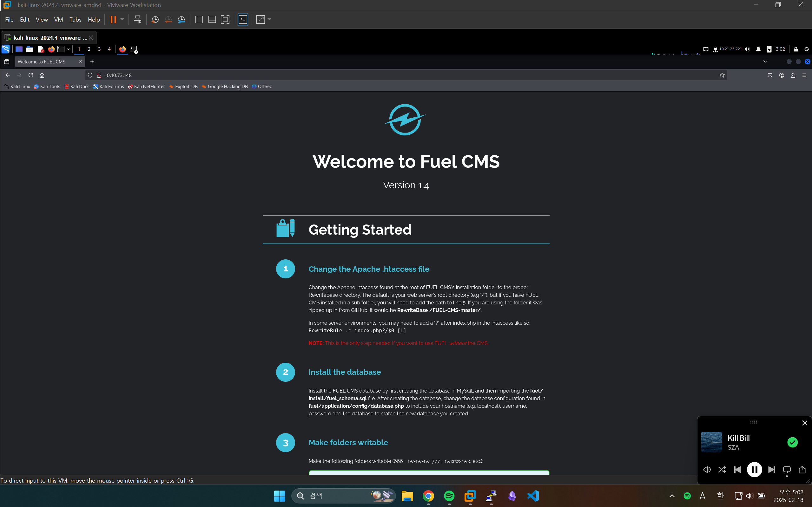Image resolution: width=812 pixels, height=507 pixels.
Task: Toggle the liked-song green checkmark
Action: click(792, 442)
